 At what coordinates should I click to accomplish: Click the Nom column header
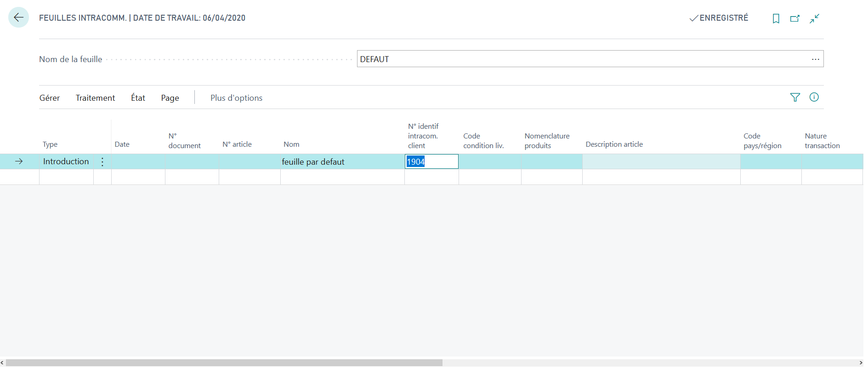291,144
